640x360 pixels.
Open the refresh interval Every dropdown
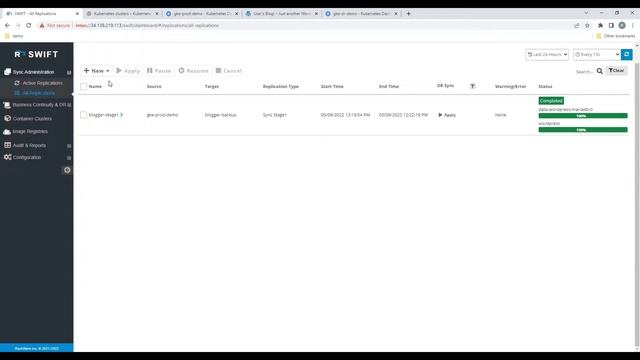(597, 54)
